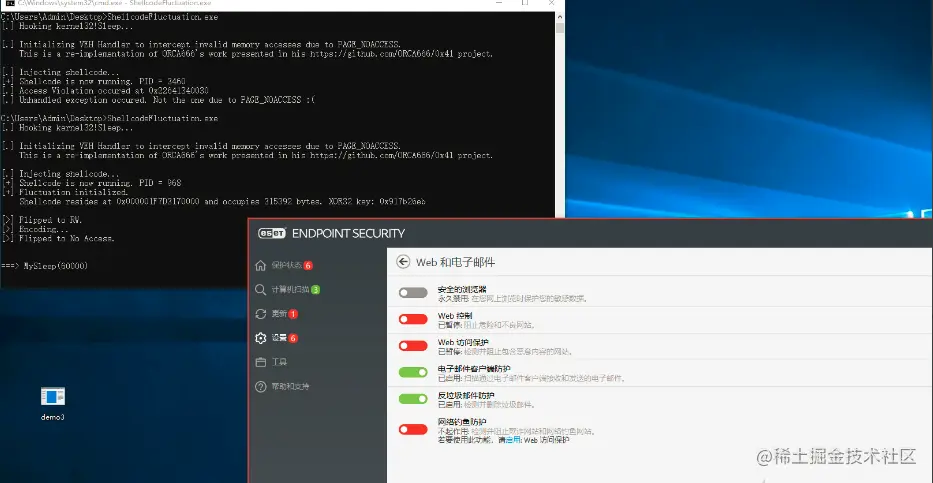Click the 反垃圾邮件防护 setting label
933x483 pixels.
pyautogui.click(x=466, y=395)
